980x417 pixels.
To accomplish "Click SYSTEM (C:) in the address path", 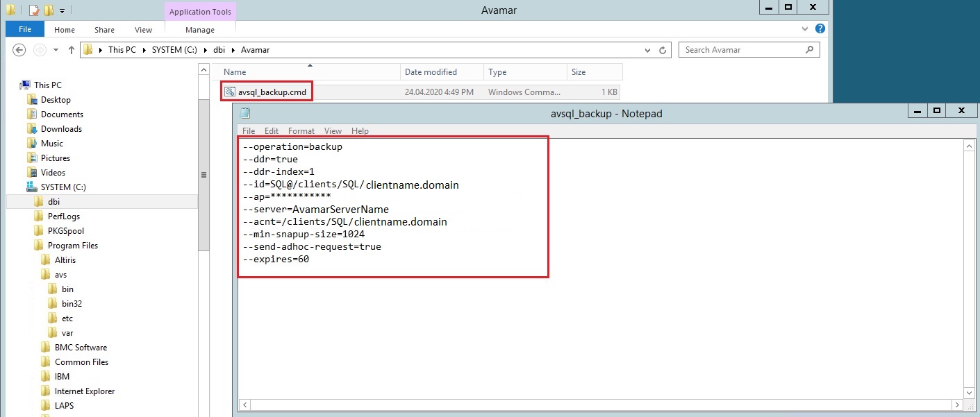I will tap(175, 50).
